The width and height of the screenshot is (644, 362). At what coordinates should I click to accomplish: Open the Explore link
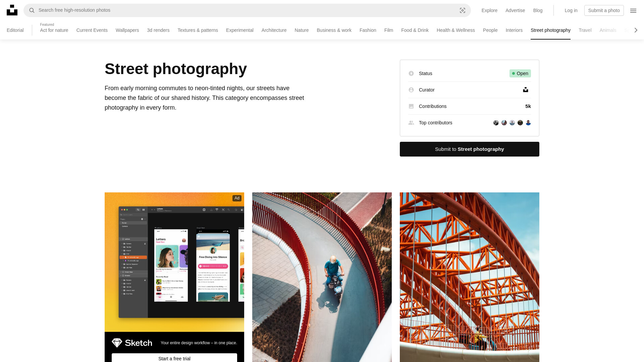pos(489,10)
